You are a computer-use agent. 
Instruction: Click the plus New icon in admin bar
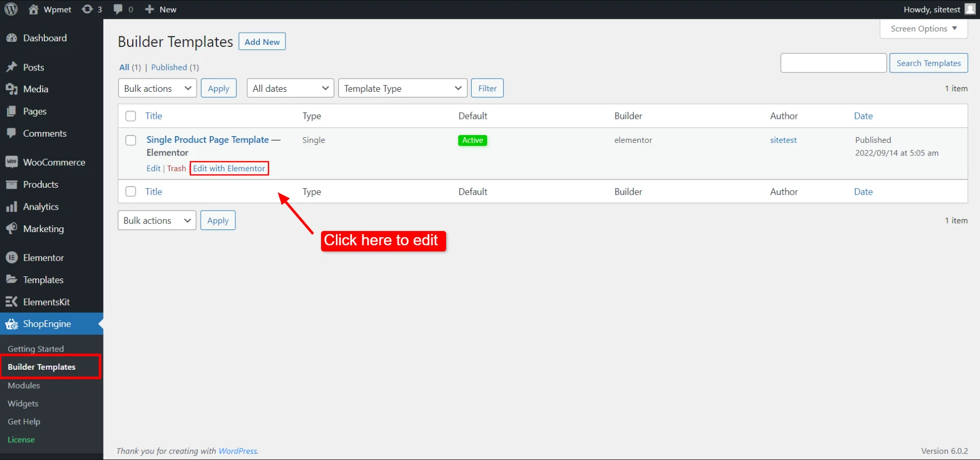coord(150,9)
